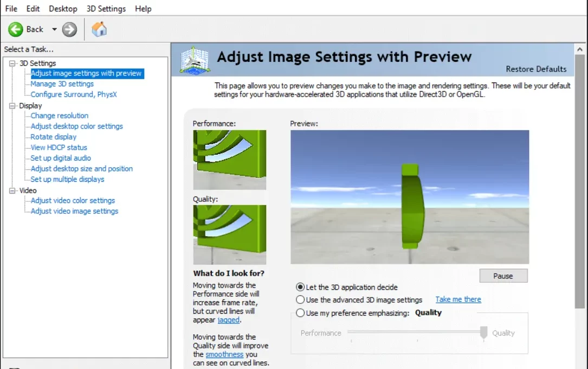Select Let the 3D application decide
This screenshot has height=369, width=588.
point(300,287)
